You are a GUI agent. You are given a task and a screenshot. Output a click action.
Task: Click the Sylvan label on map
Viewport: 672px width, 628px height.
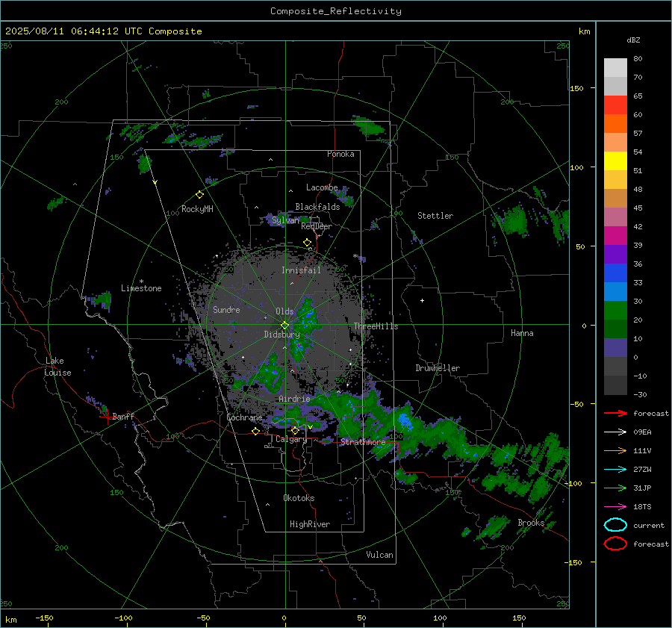(285, 220)
